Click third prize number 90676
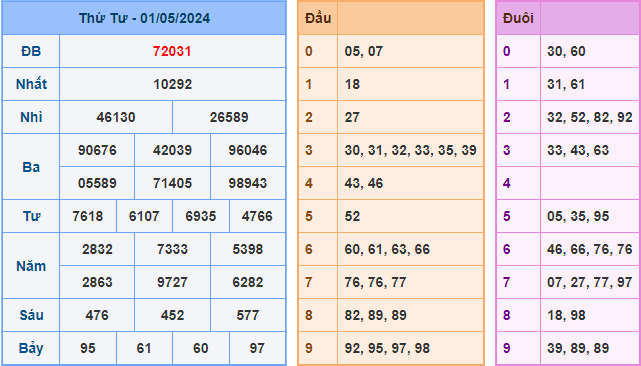 [97, 150]
